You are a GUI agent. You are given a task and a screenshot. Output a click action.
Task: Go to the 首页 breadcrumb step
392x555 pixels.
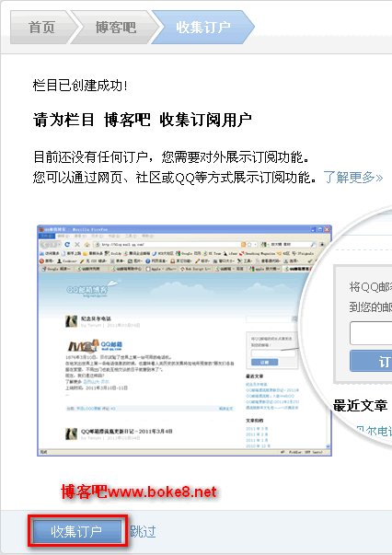tap(41, 28)
